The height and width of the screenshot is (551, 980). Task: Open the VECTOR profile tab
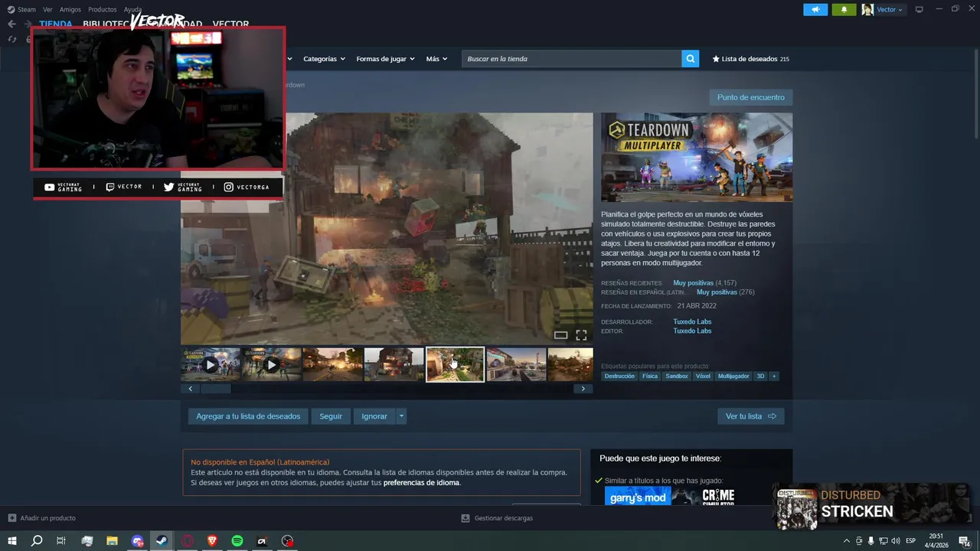pos(230,24)
